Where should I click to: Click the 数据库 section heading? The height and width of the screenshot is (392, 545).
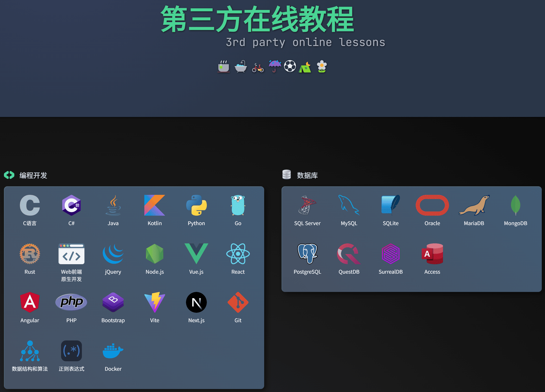[307, 175]
